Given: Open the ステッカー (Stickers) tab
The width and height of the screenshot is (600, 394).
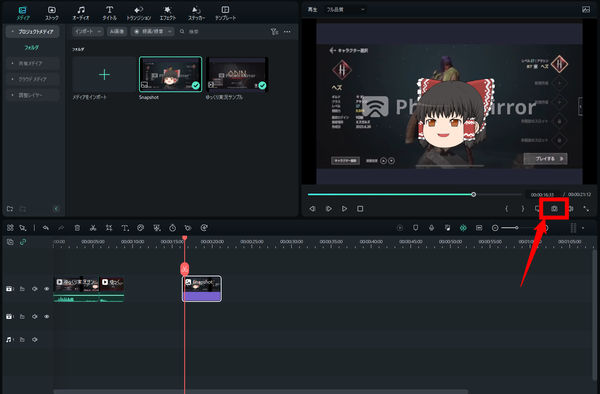Looking at the screenshot, I should (196, 13).
